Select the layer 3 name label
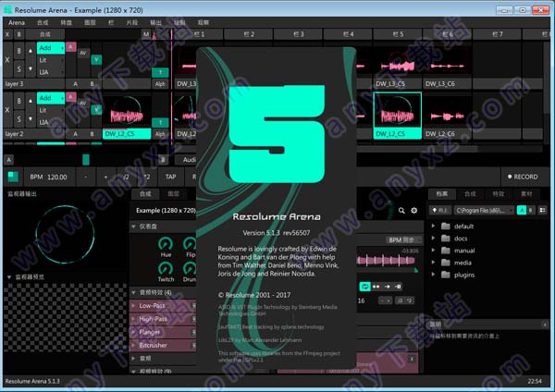 (33, 84)
